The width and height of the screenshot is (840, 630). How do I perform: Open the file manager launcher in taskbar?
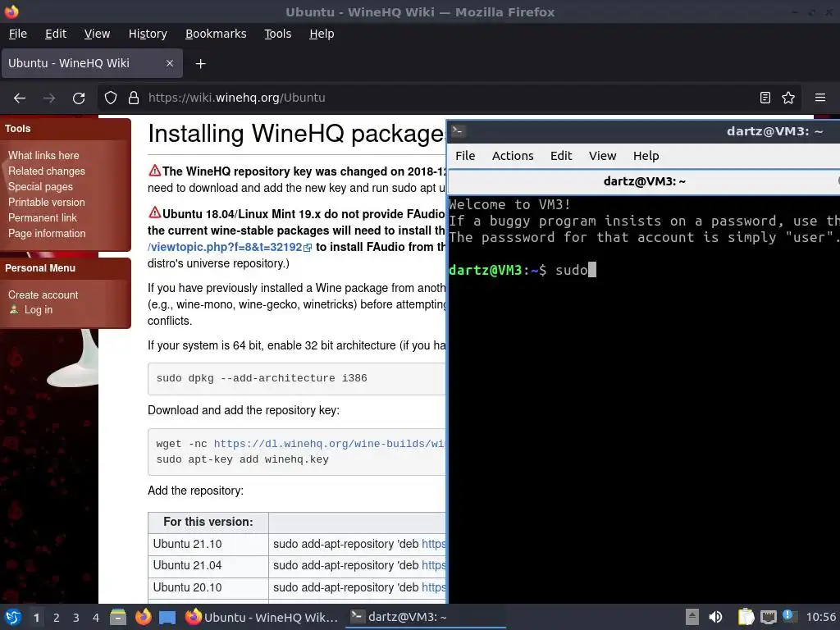(118, 618)
